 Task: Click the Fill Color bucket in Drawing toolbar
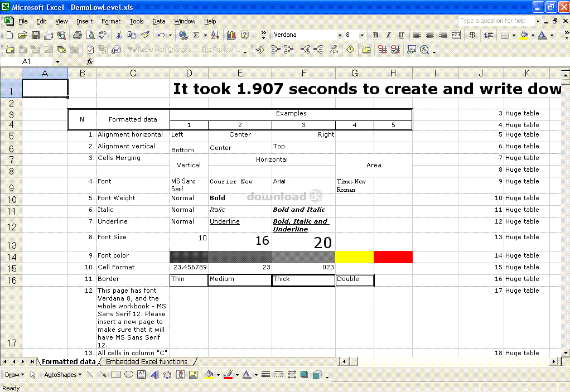(209, 375)
